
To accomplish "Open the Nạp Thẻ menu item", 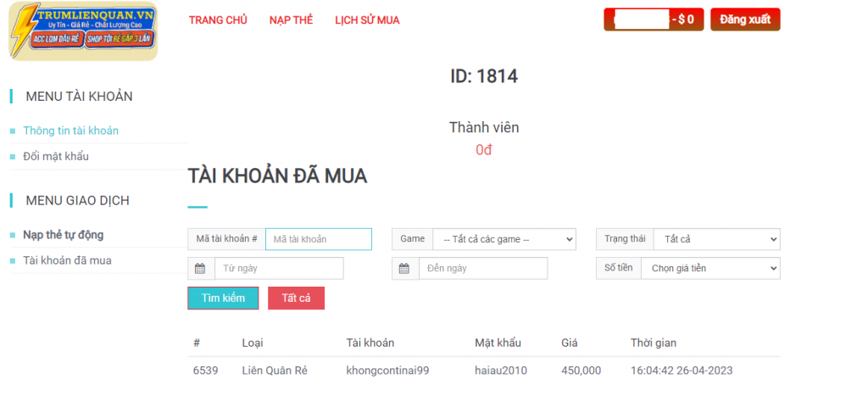I will (291, 20).
